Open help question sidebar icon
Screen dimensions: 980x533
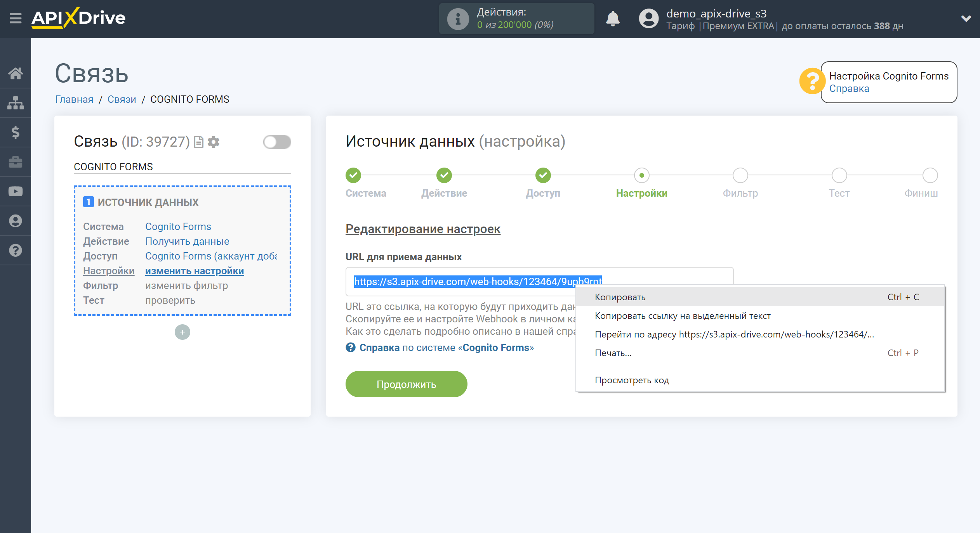click(16, 250)
